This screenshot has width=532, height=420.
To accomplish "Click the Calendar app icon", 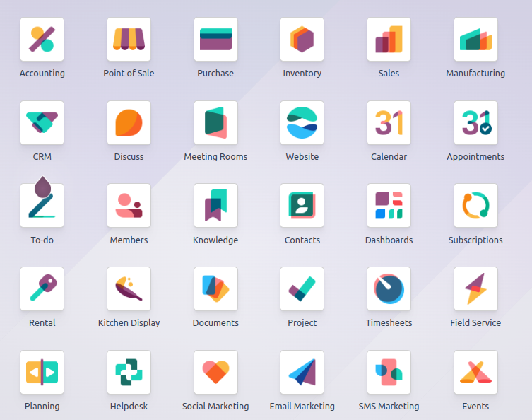I will pos(389,123).
